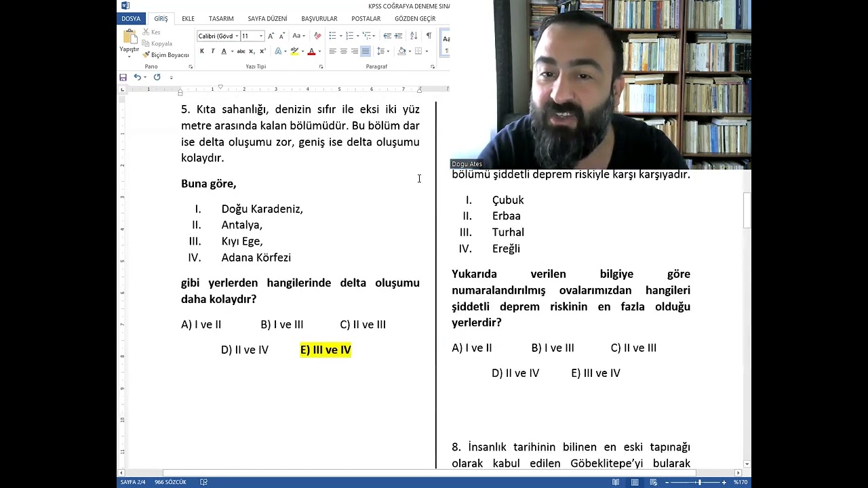Click the zoom in plus button
Image resolution: width=868 pixels, height=488 pixels.
(x=724, y=482)
